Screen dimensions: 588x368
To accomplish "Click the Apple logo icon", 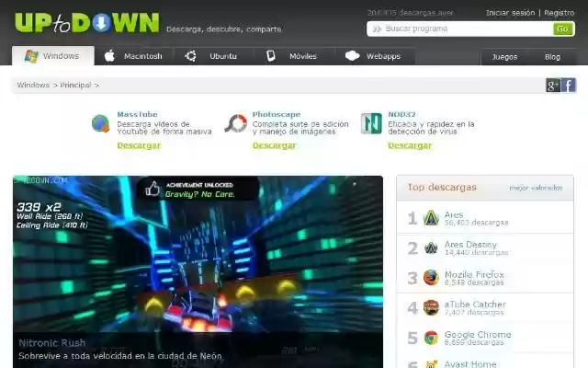I will (x=109, y=56).
